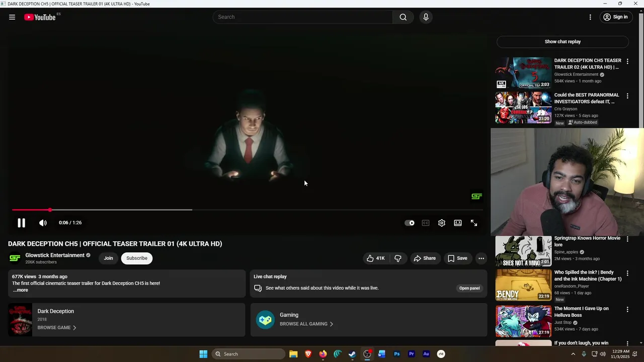644x362 pixels.
Task: Open system tray volume control
Action: tap(603, 354)
